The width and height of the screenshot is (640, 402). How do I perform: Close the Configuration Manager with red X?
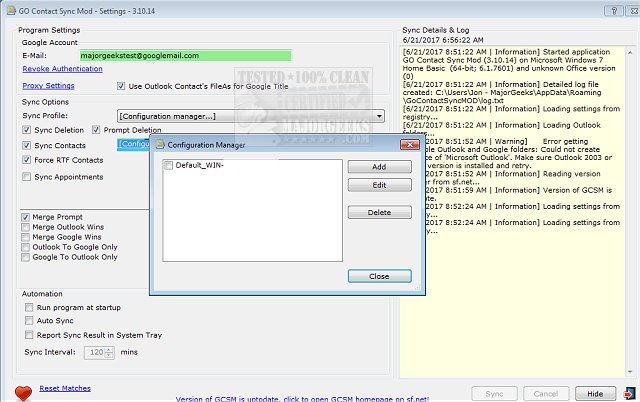(410, 144)
